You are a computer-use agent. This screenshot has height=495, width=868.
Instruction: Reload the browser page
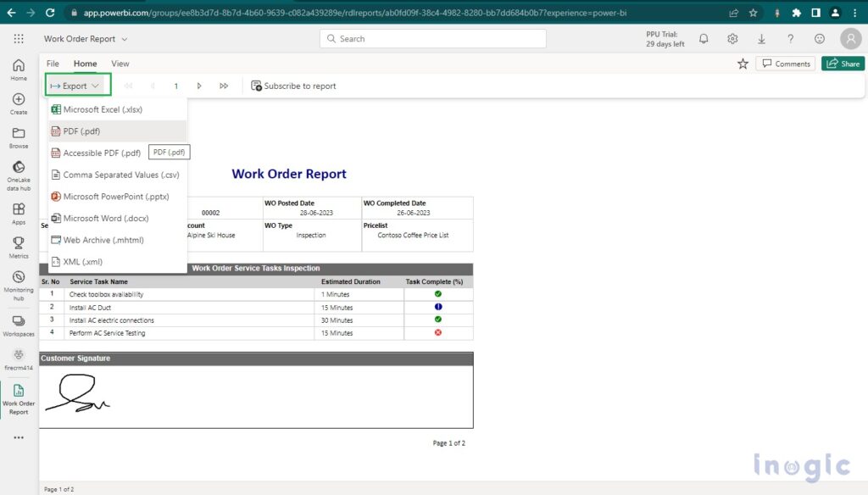pos(50,12)
